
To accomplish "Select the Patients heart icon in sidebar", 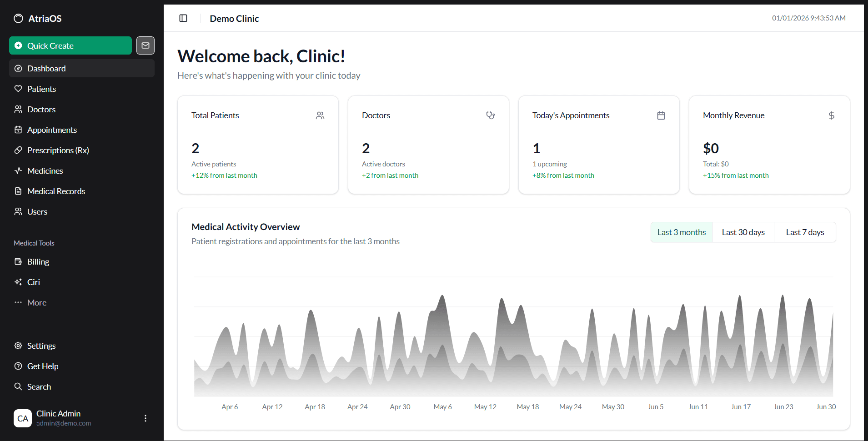I will pyautogui.click(x=18, y=89).
